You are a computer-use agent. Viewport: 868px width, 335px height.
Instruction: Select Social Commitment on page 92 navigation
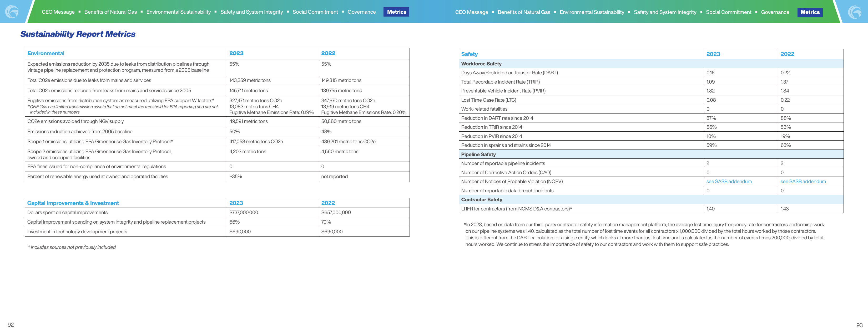coord(315,12)
